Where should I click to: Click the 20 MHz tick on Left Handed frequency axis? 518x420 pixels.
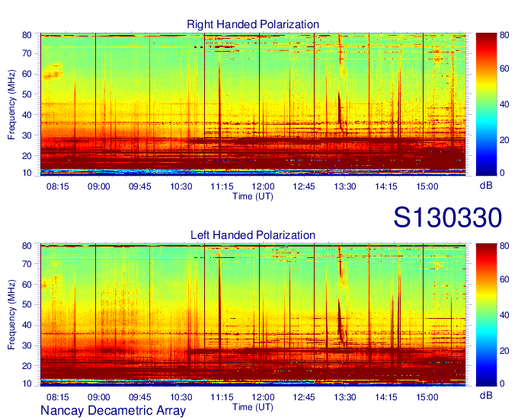pos(27,366)
